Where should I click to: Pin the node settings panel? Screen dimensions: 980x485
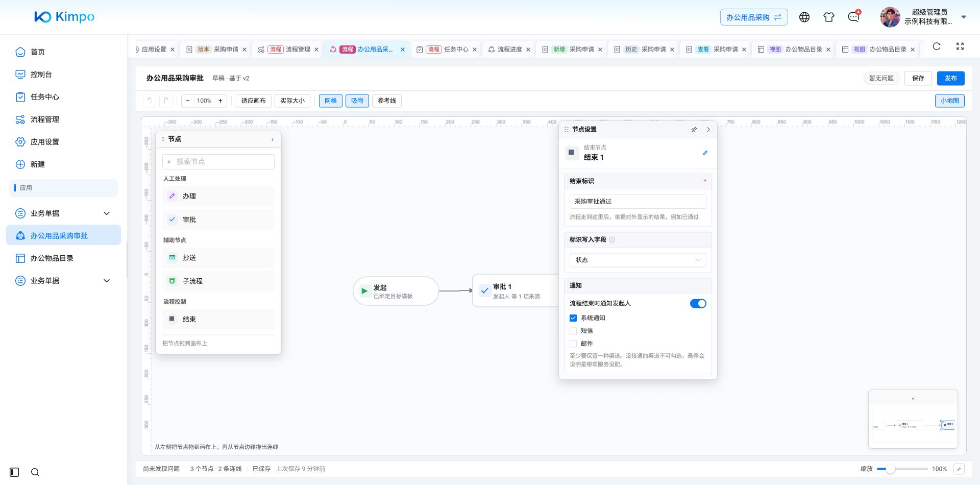tap(694, 130)
